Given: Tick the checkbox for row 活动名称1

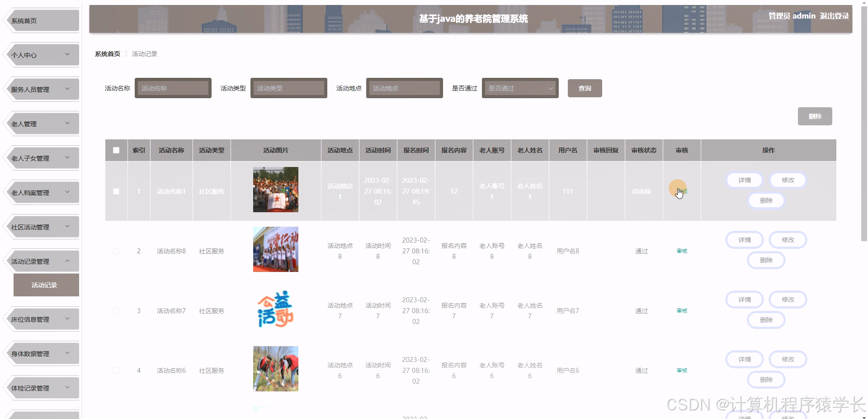Looking at the screenshot, I should (x=116, y=191).
